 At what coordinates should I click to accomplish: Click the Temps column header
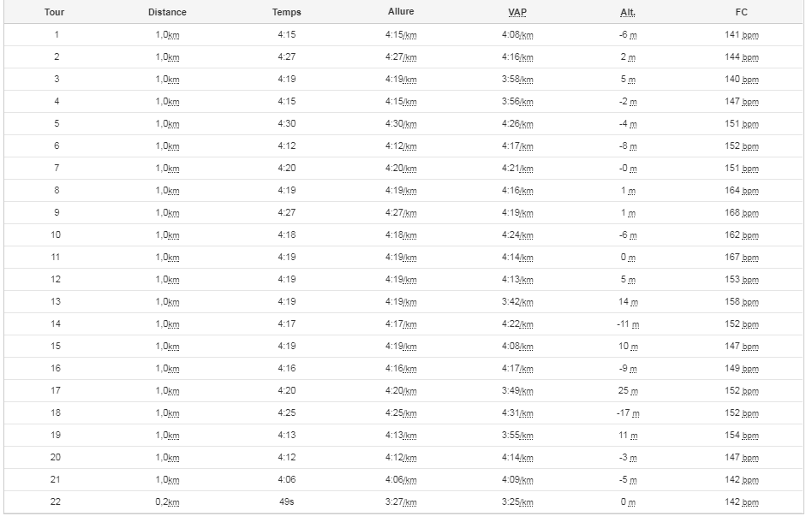click(x=286, y=12)
